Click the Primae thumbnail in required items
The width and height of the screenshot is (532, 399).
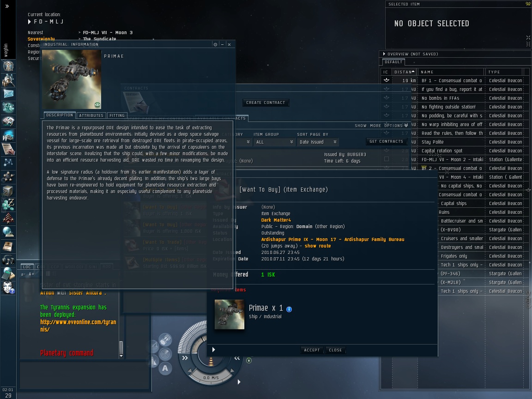pyautogui.click(x=230, y=314)
